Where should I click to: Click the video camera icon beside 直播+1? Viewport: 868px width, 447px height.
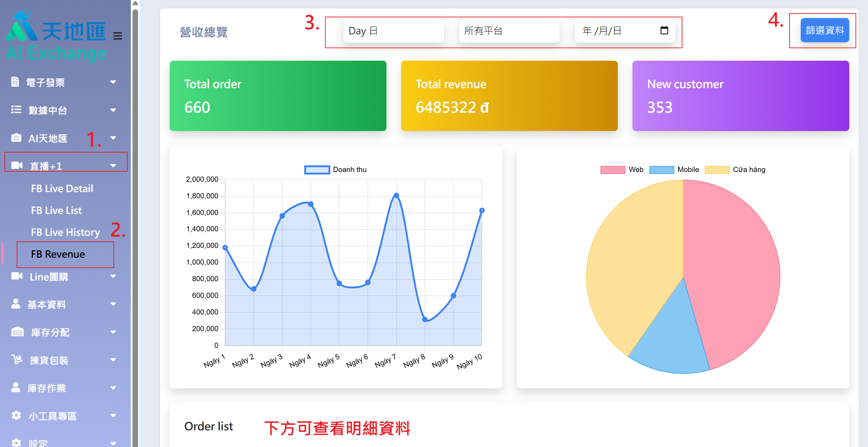17,165
